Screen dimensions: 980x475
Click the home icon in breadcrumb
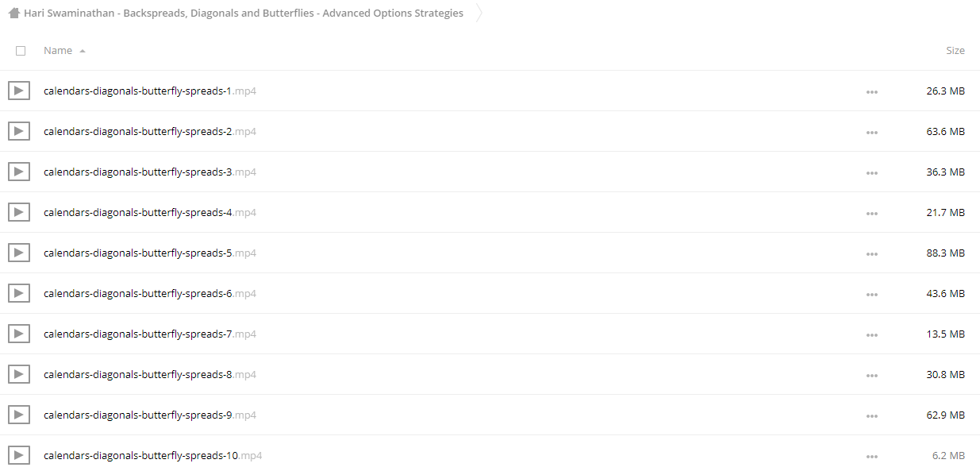[14, 14]
